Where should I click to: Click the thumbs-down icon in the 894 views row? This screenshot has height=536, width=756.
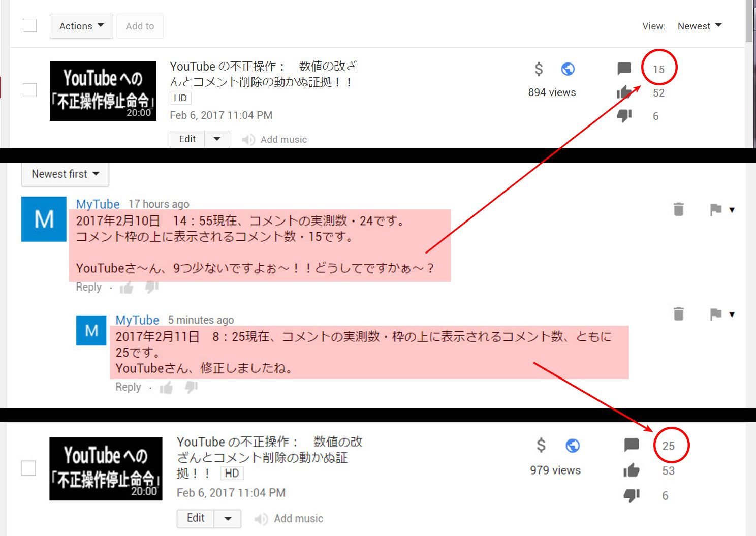point(624,116)
